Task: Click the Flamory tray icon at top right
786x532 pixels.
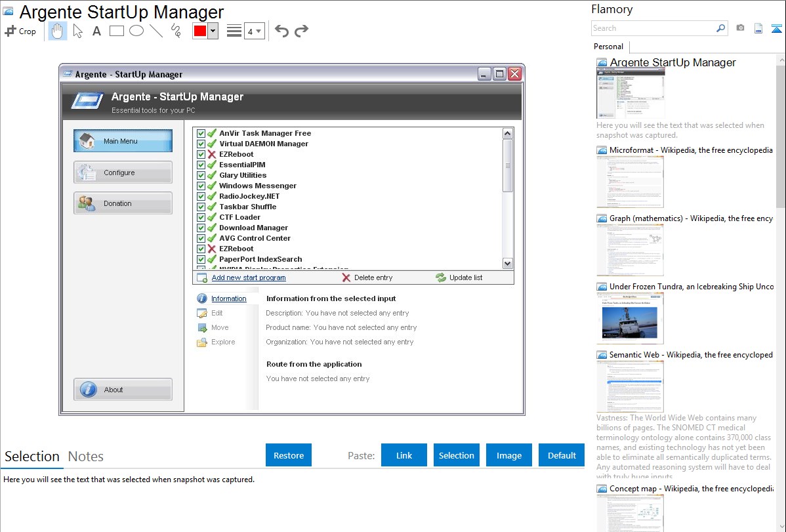Action: [776, 28]
